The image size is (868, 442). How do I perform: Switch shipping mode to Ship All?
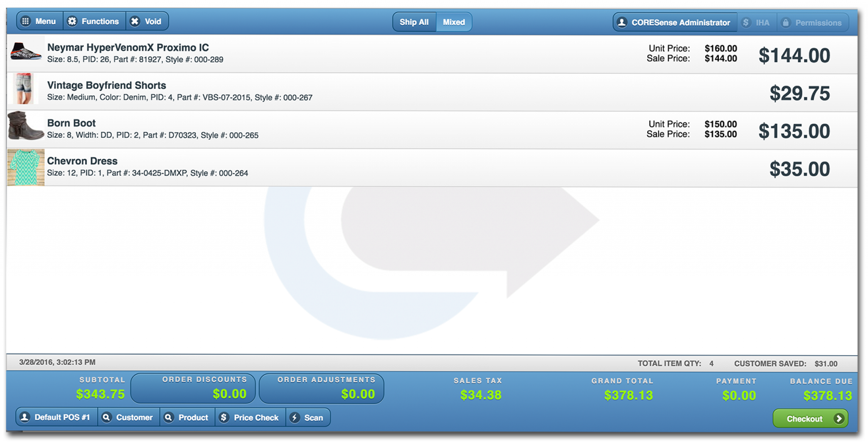(x=414, y=22)
